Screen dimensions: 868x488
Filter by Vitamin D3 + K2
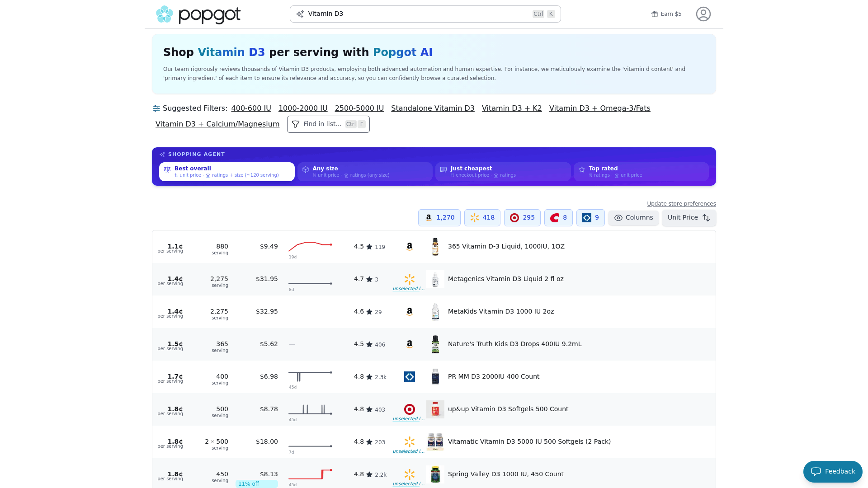click(512, 108)
